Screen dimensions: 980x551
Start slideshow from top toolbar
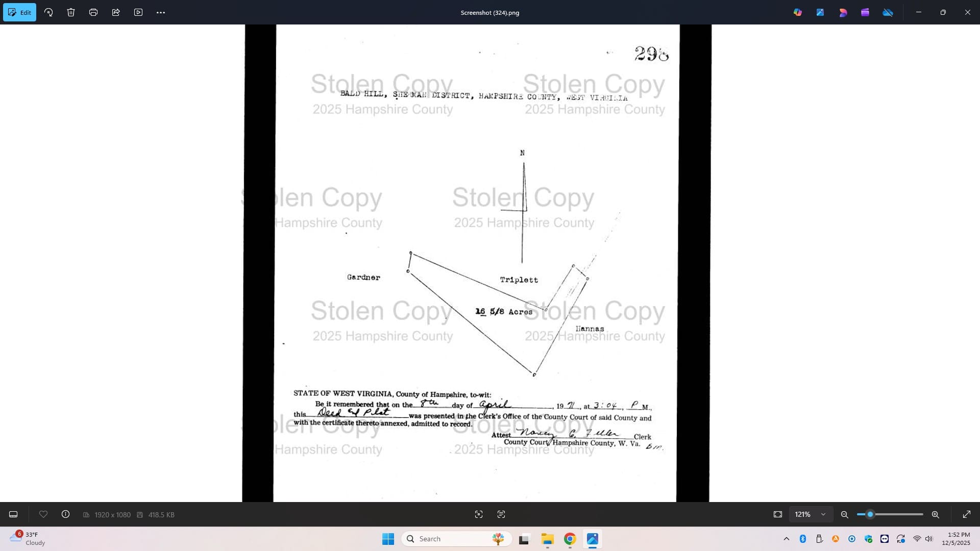(x=138, y=12)
